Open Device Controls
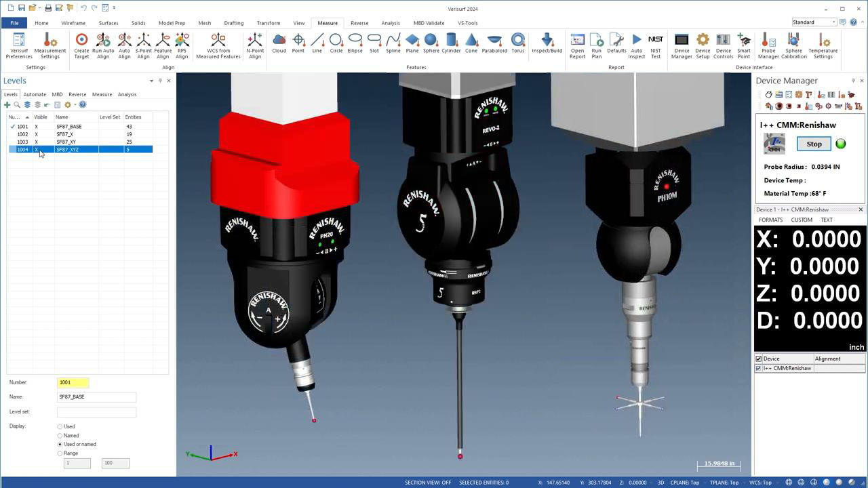 (x=724, y=46)
